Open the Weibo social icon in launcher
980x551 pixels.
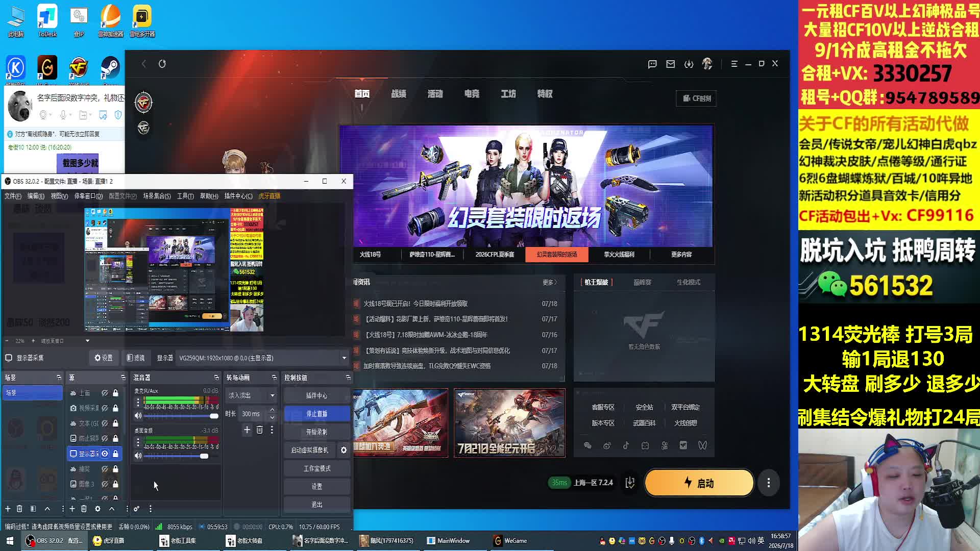click(607, 445)
